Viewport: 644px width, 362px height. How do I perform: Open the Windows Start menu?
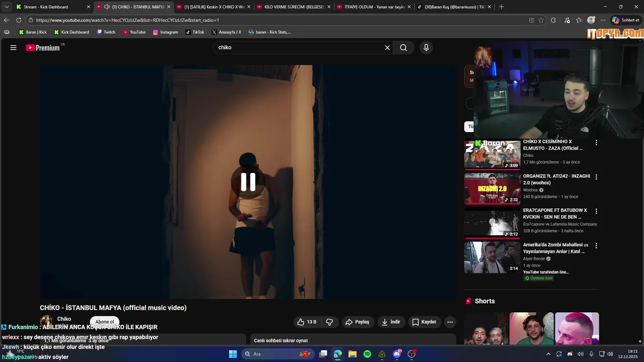(x=233, y=354)
